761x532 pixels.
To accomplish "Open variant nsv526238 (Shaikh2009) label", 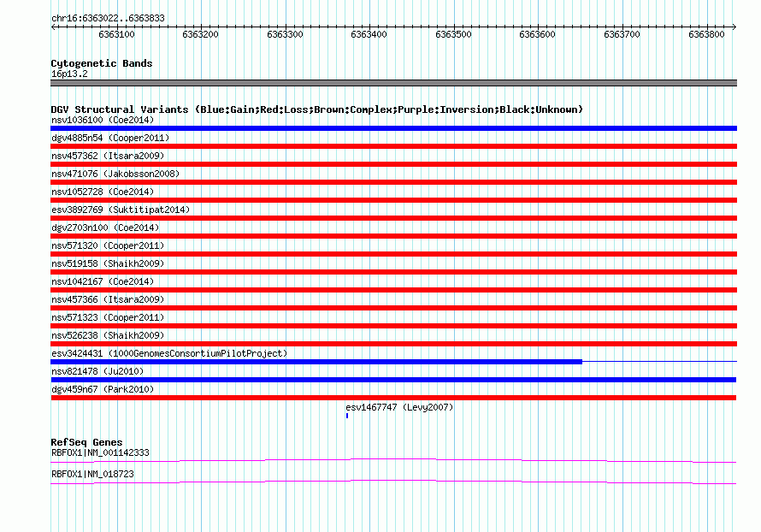I will pyautogui.click(x=108, y=335).
